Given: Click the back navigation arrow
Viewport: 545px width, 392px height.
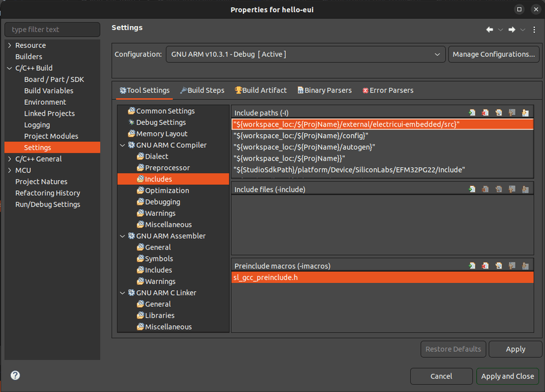Looking at the screenshot, I should pos(489,28).
